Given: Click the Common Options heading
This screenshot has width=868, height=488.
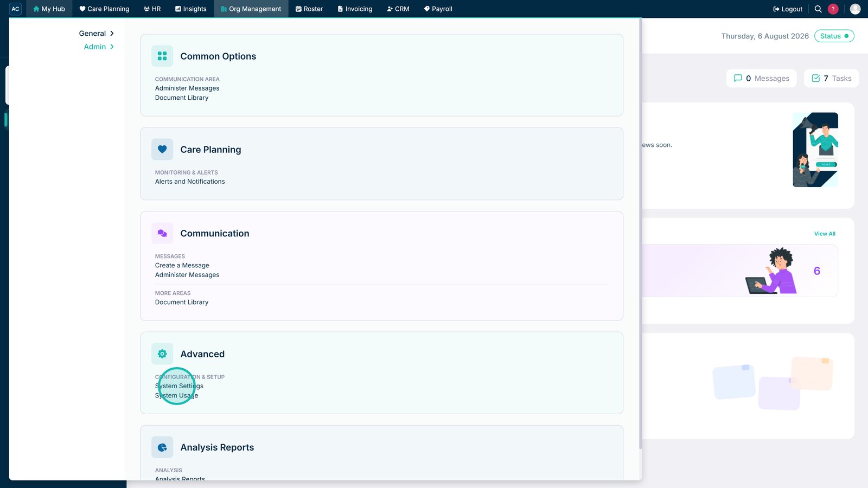Looking at the screenshot, I should [218, 56].
